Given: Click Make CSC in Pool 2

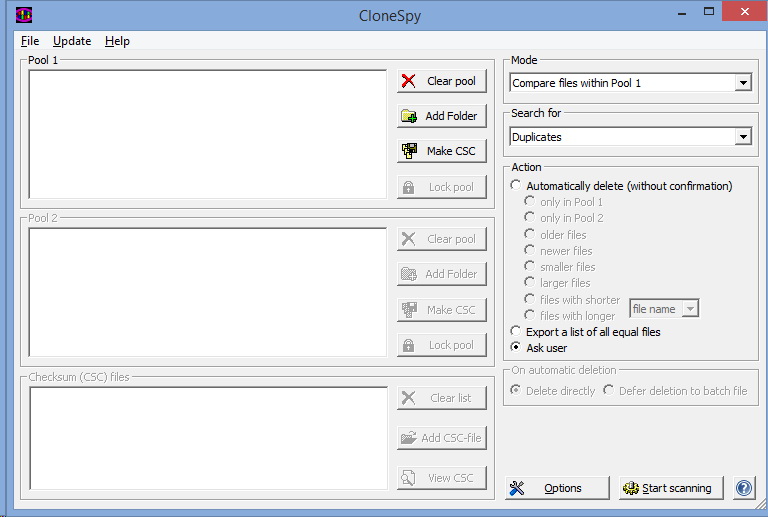Looking at the screenshot, I should coord(442,309).
